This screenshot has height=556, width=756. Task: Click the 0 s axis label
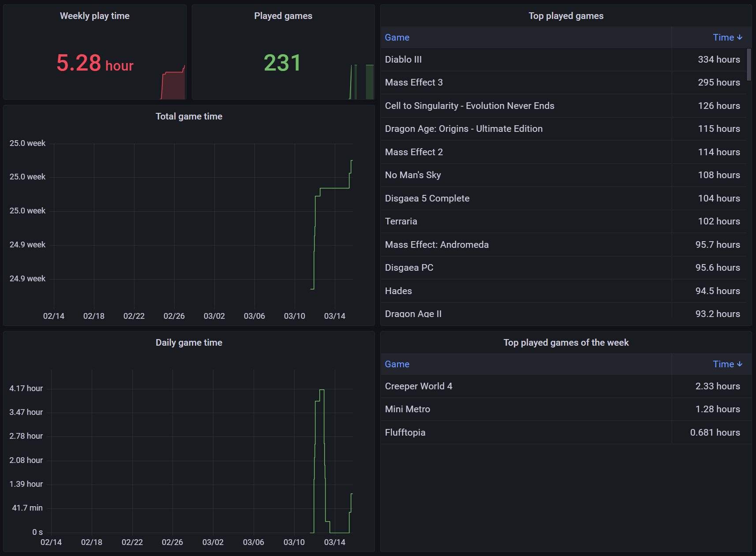37,532
